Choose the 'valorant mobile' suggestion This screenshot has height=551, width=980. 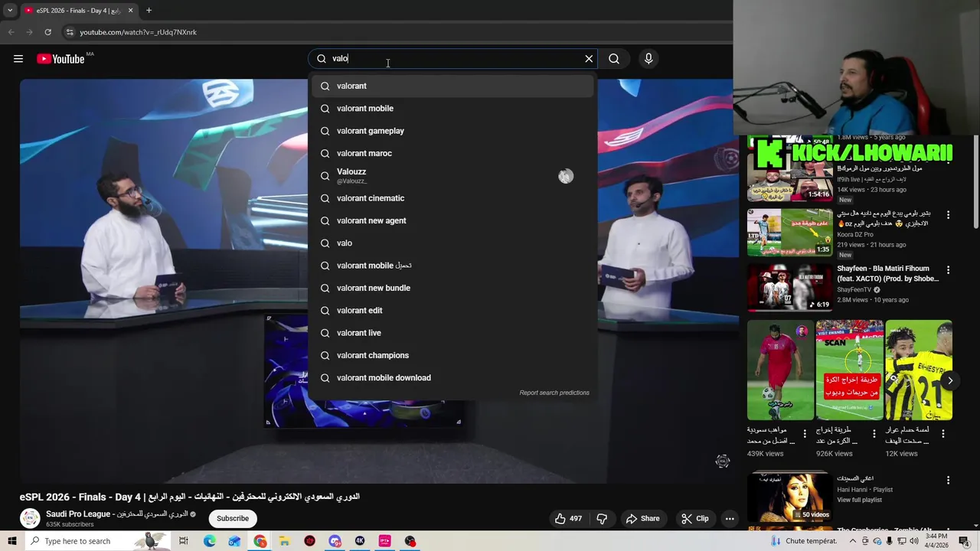(x=452, y=109)
